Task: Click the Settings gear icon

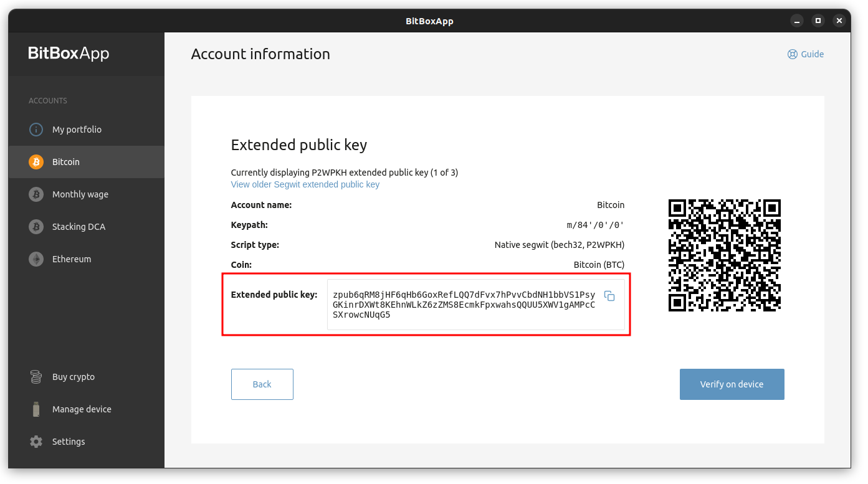Action: tap(36, 442)
